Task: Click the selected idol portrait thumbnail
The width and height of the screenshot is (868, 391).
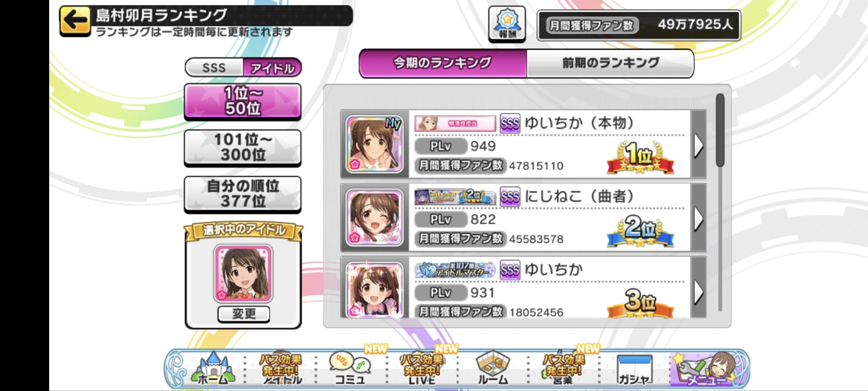Action: click(243, 274)
